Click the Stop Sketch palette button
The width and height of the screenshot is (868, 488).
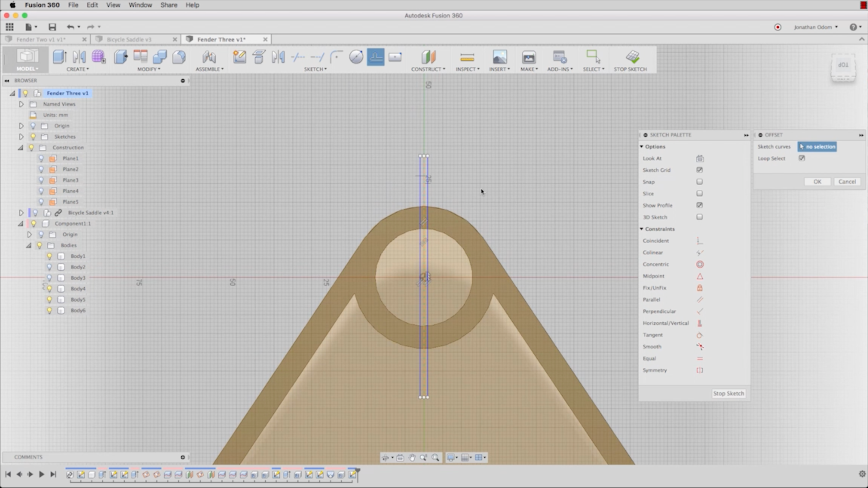click(x=728, y=393)
